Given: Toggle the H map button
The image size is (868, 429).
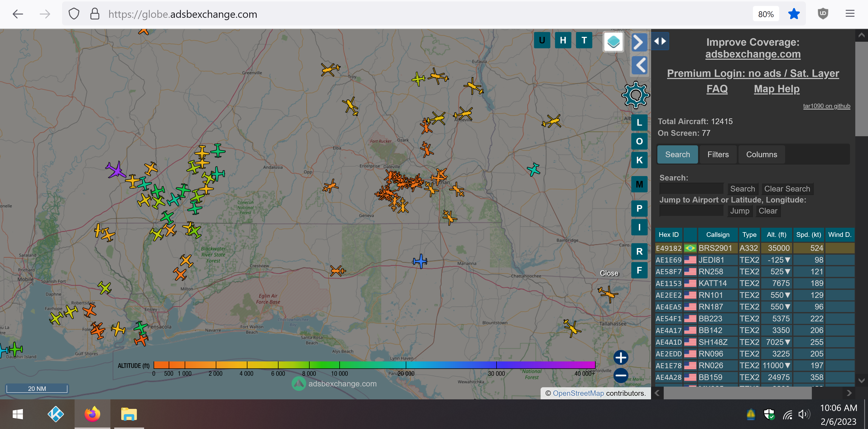Looking at the screenshot, I should coord(563,40).
